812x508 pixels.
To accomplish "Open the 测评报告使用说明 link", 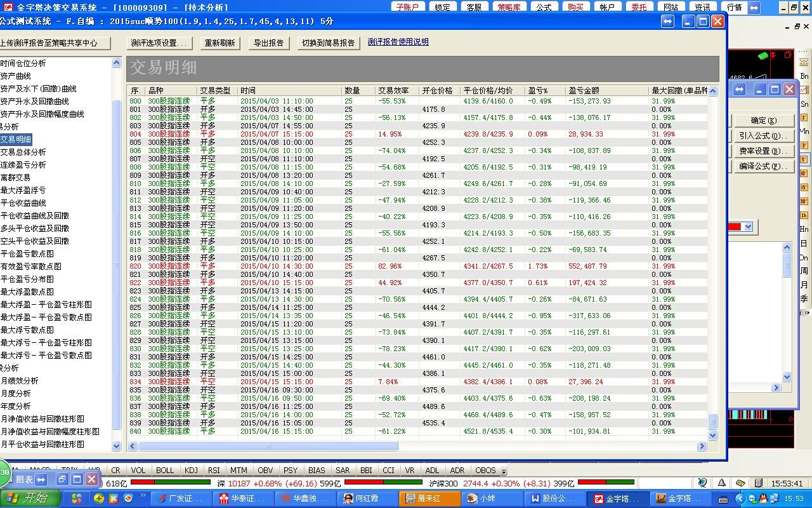I will (x=398, y=42).
